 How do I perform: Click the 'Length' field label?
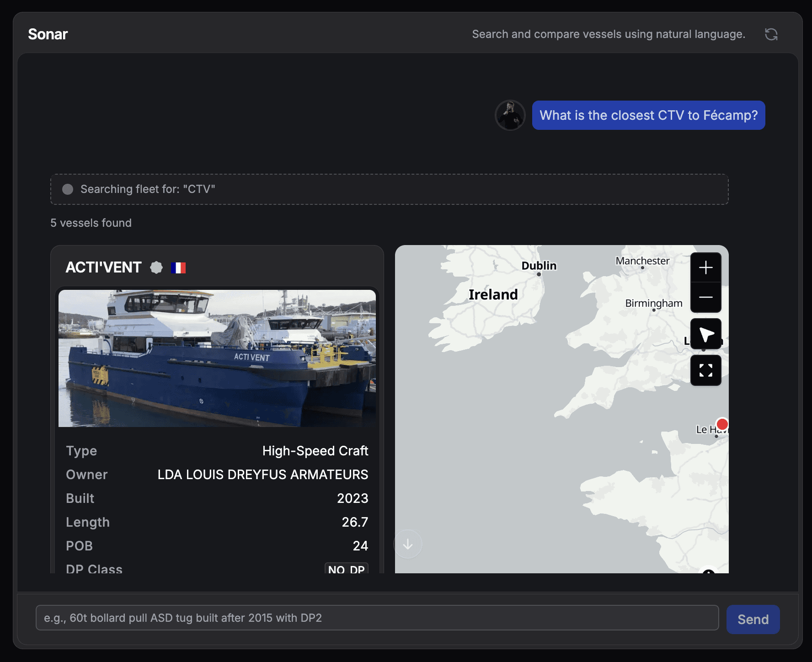click(88, 522)
